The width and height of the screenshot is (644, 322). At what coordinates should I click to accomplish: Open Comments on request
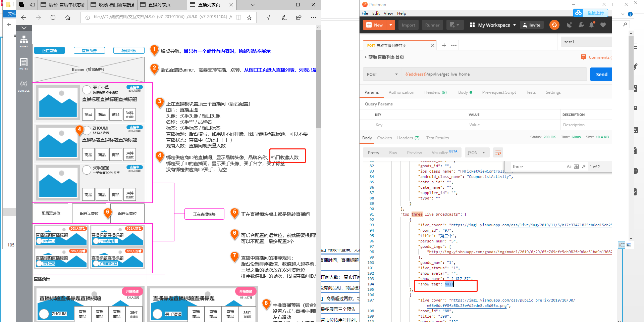(x=596, y=57)
